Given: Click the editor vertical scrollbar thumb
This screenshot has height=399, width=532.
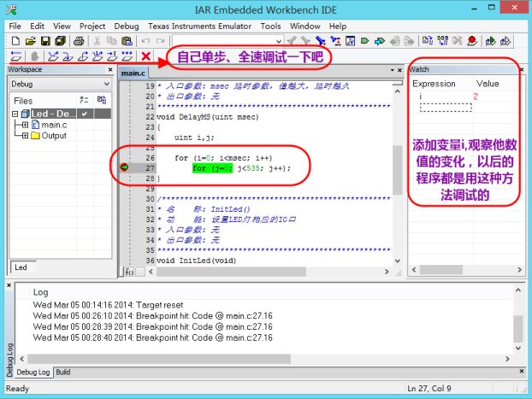Looking at the screenshot, I should click(x=398, y=170).
